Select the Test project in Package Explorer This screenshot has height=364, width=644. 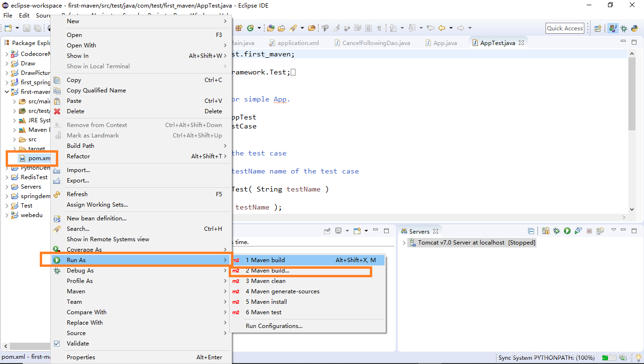click(x=27, y=206)
